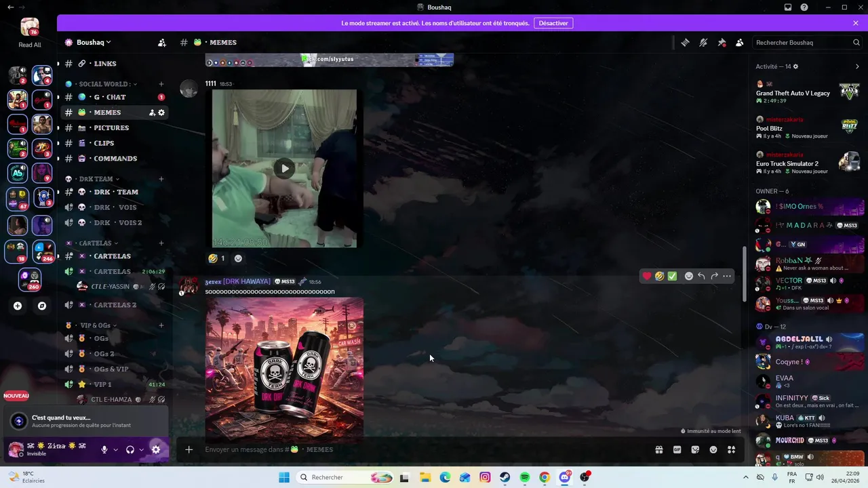Disable streamer mode with Désactiver button
This screenshot has width=868, height=488.
coord(553,23)
